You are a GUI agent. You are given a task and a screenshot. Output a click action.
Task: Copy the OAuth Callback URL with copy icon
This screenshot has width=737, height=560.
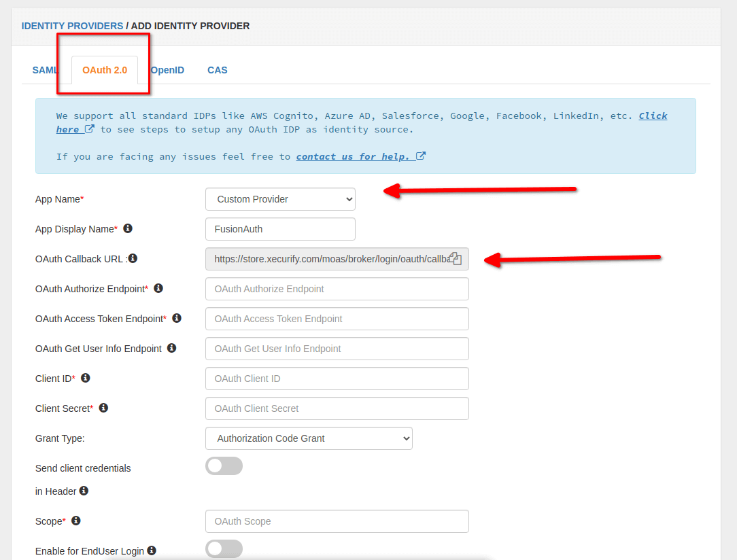click(456, 258)
